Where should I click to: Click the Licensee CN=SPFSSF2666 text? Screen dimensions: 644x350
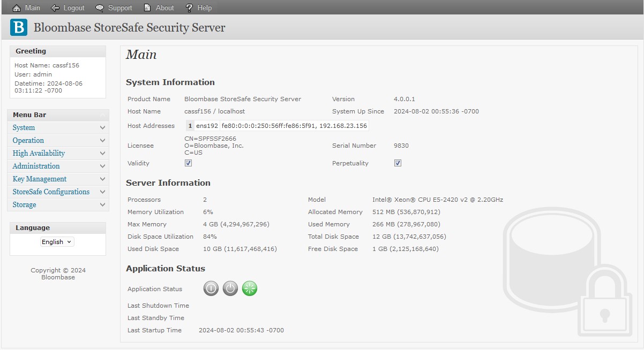(211, 139)
